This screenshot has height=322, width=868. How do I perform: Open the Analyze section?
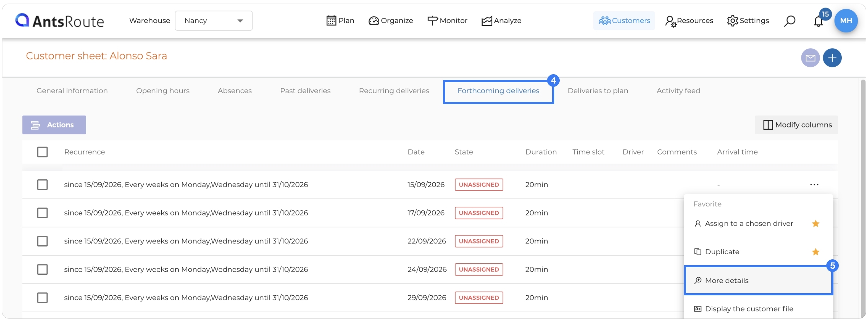(501, 21)
